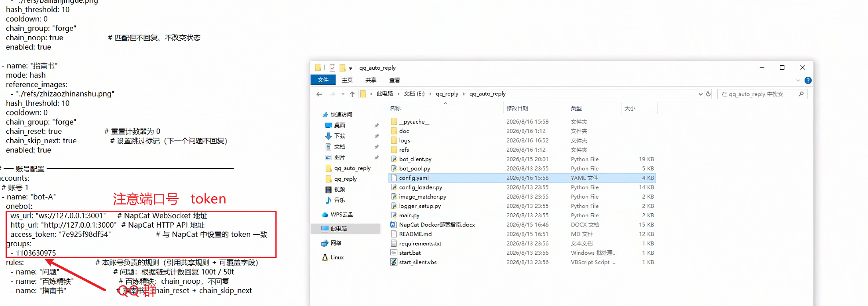Open the address bar history dropdown
The width and height of the screenshot is (868, 306).
(700, 94)
